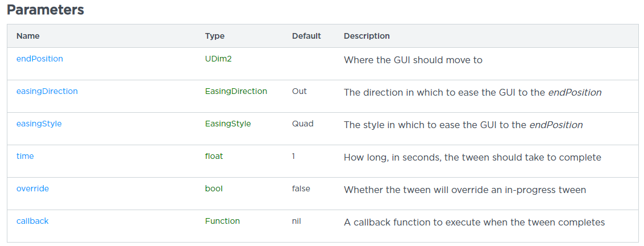Screen dimensions: 644x246
Task: Click the "Where the GUI should move to" description
Action: click(413, 60)
